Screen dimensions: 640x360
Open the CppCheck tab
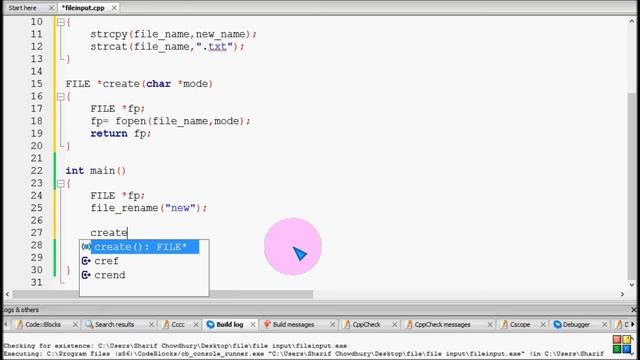[366, 324]
